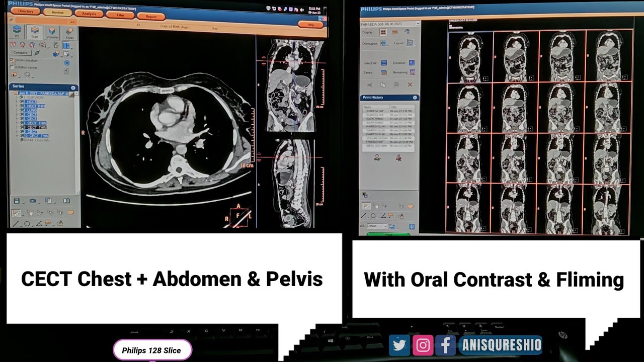
Task: Select the 8 CECT THIN series
Action: pos(34,128)
